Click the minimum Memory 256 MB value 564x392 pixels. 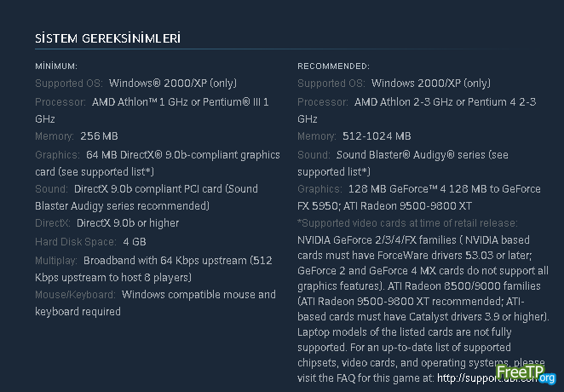click(99, 136)
